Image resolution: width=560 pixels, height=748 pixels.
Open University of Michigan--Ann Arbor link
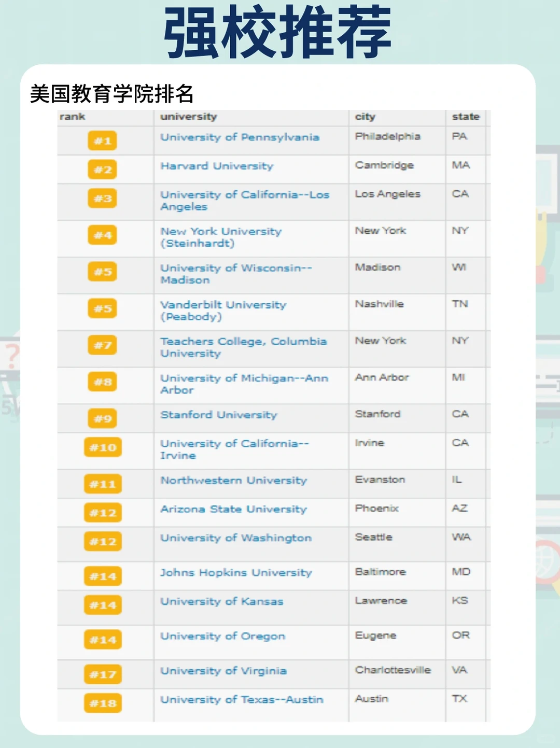point(244,384)
